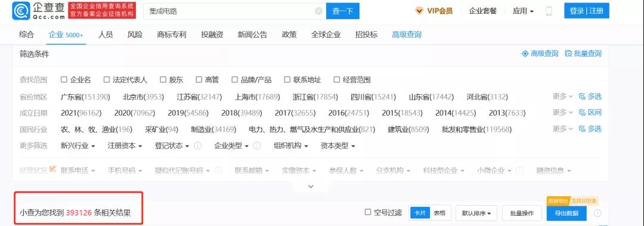Open the Qcc.com logo homepage
Screen dimensions: 644x226
pyautogui.click(x=38, y=10)
